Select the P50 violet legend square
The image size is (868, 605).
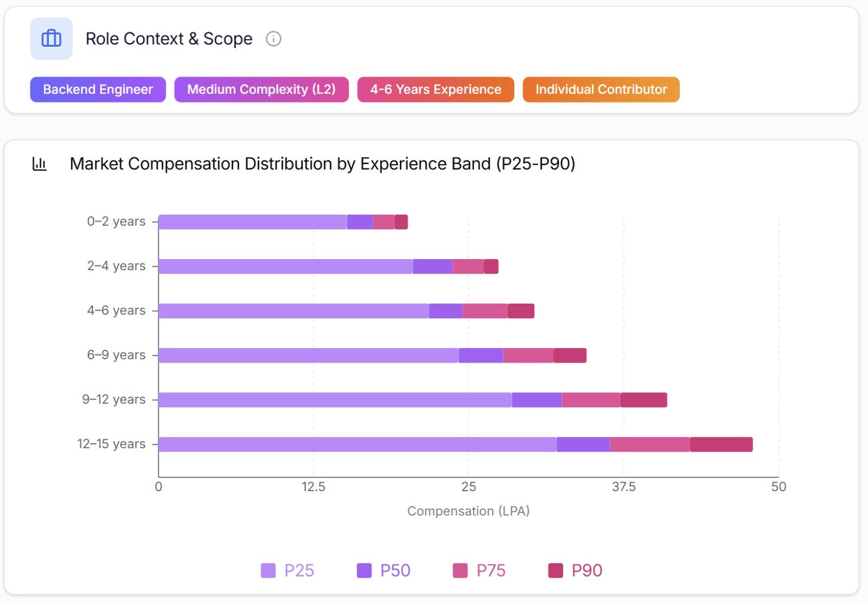click(x=363, y=570)
